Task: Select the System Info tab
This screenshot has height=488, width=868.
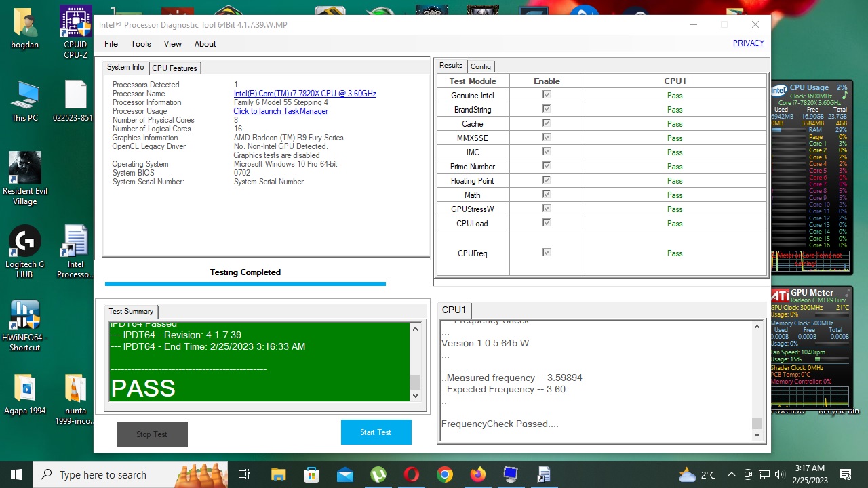Action: [x=125, y=68]
